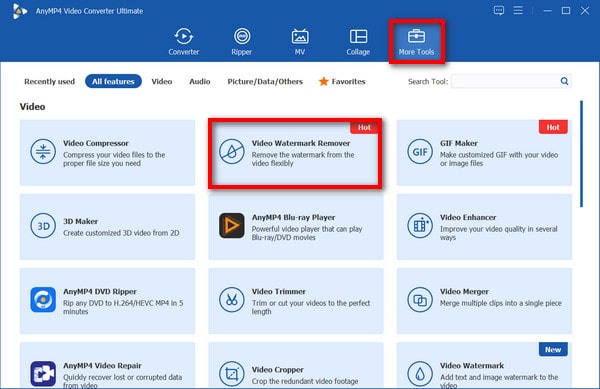Click "Merge multiple clips into a single piece"

coord(501,303)
